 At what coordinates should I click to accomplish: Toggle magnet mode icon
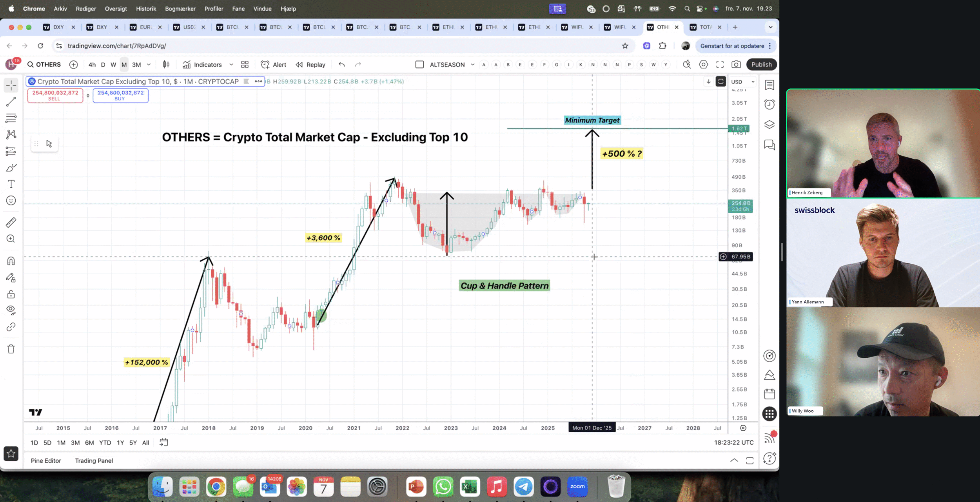click(x=11, y=261)
